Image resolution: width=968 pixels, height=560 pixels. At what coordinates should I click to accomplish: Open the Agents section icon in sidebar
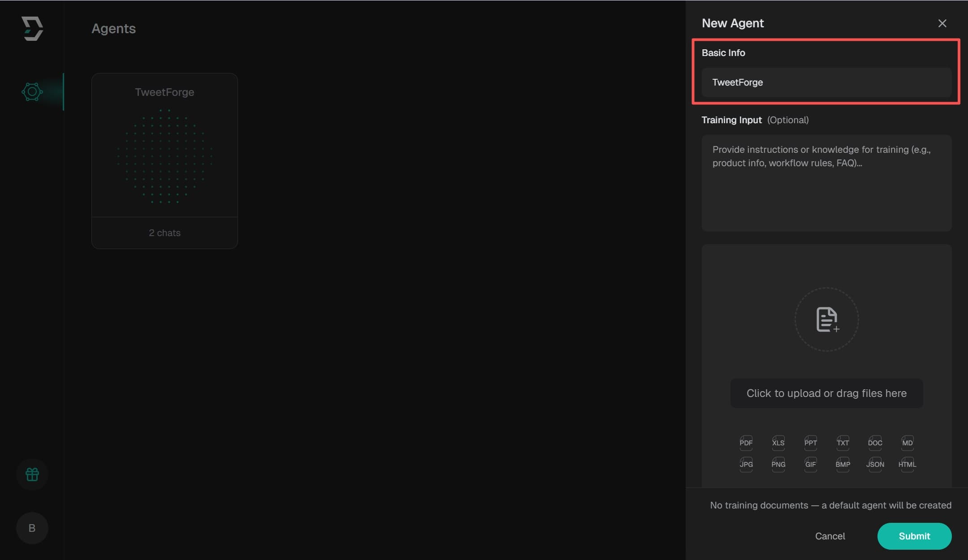32,92
